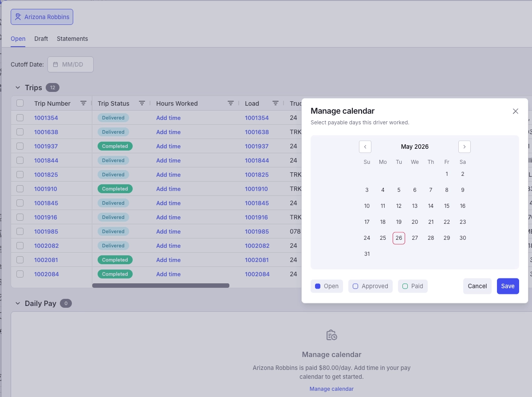Screen dimensions: 532x397
Task: Click the calendar icon in Cutoff Date field
Action: click(x=55, y=64)
